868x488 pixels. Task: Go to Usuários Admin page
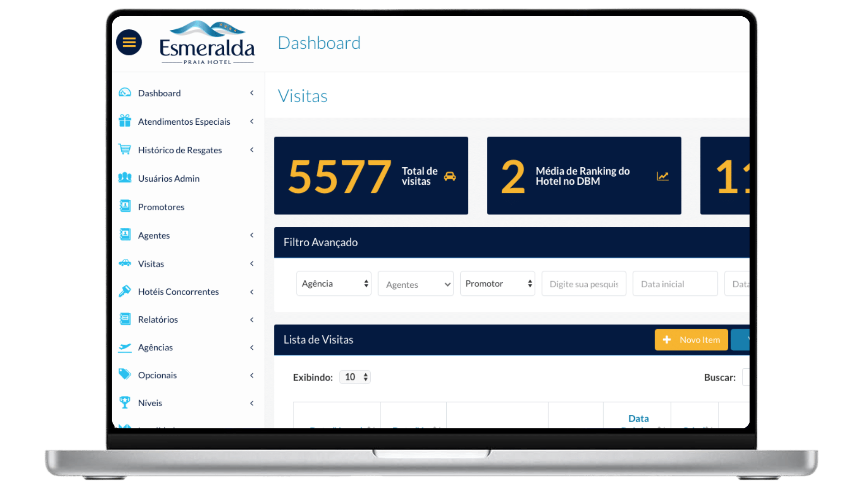(x=169, y=178)
